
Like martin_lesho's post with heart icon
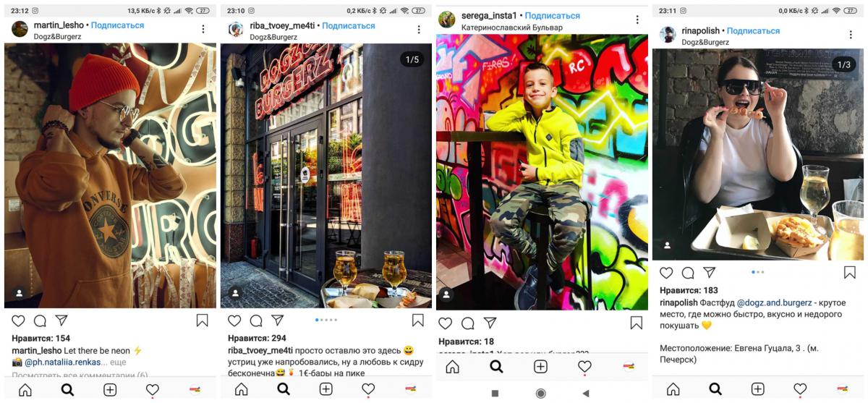18,321
